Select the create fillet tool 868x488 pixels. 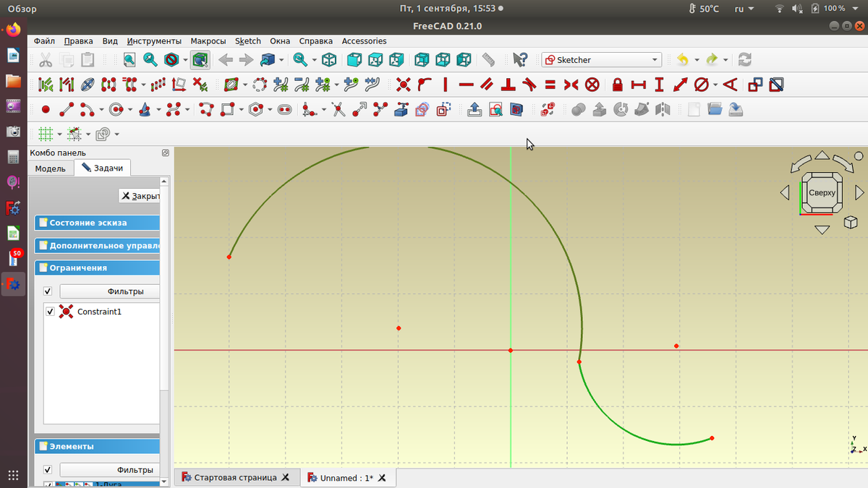tap(309, 109)
